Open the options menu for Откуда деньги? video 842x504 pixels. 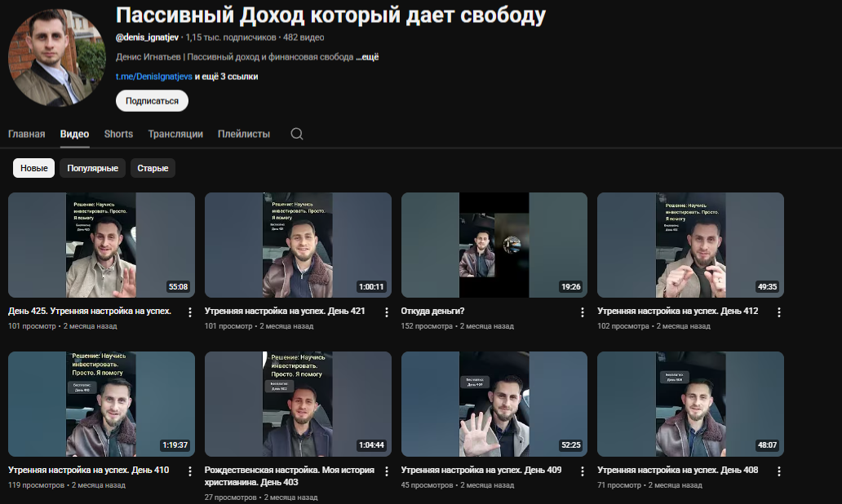(582, 312)
